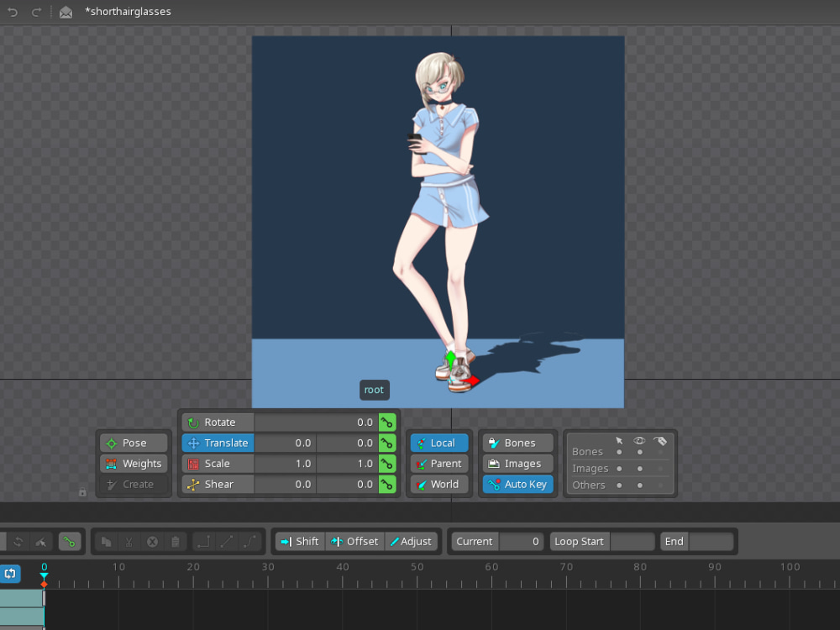Toggle Auto Key mode
Viewport: 840px width, 630px height.
[x=517, y=484]
